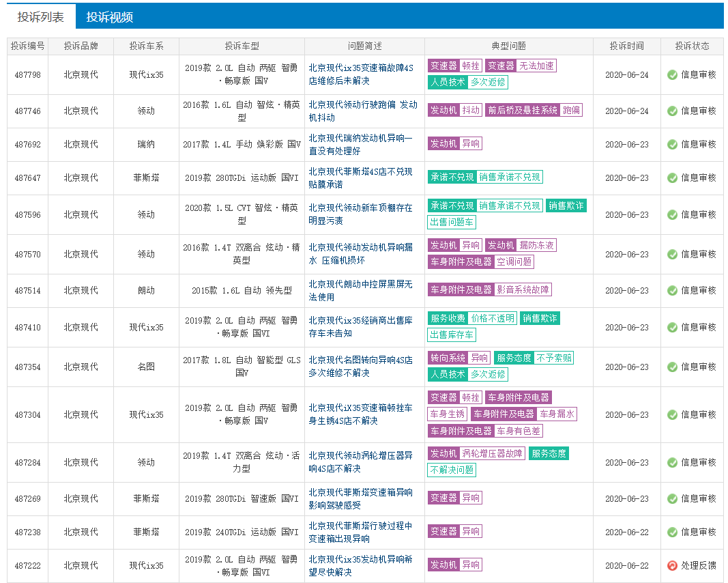Click red status icon for complaint 487222
728x583 pixels.
tap(672, 566)
